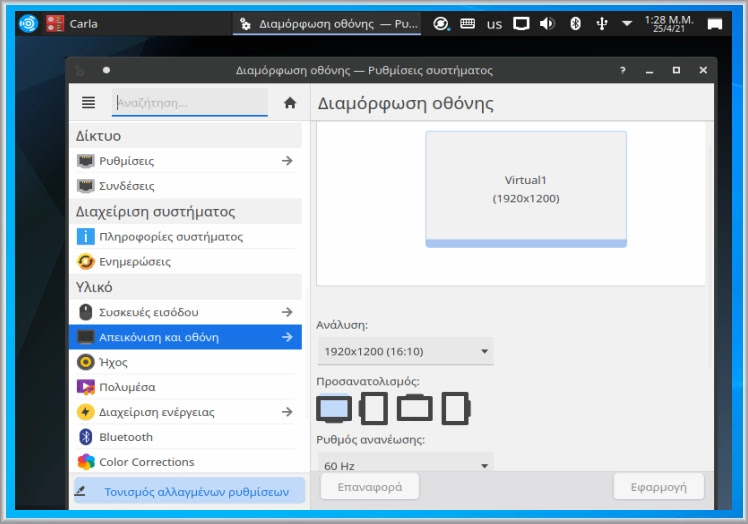Click the Συνδέσεις network icon
Screen dimensions: 748x524
(85, 186)
